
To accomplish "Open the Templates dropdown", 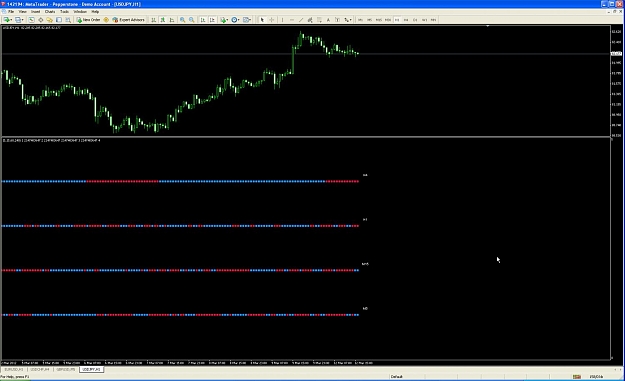I will click(x=247, y=20).
